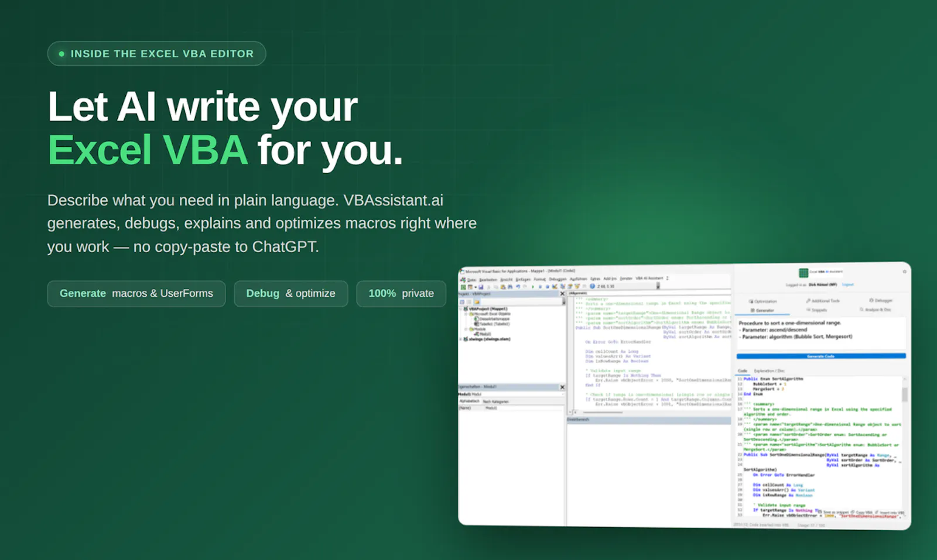
Task: Open the (Allgemein) object dropdown above code
Action: pyautogui.click(x=649, y=293)
